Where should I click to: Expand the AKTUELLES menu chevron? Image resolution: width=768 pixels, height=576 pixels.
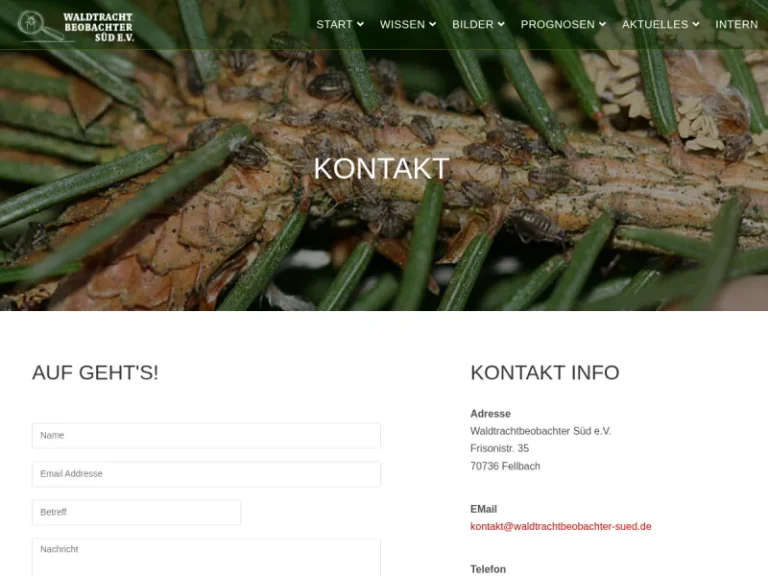696,24
